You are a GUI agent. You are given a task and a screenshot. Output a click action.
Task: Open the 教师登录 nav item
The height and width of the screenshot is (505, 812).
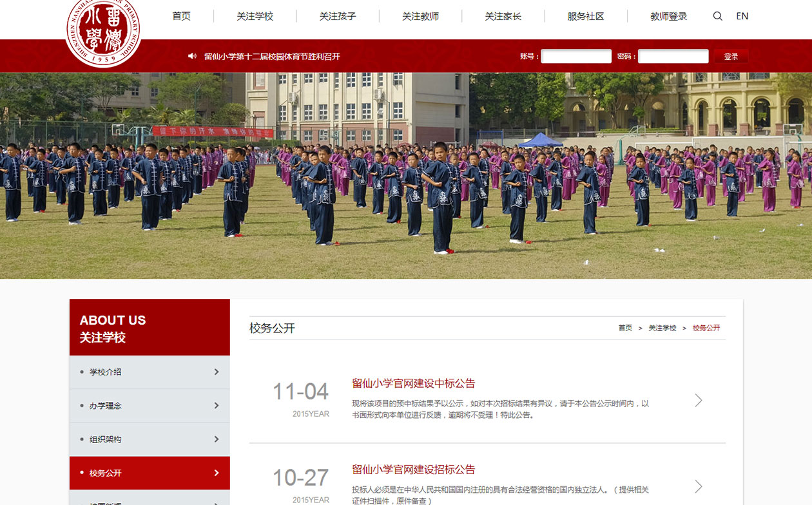click(x=669, y=16)
